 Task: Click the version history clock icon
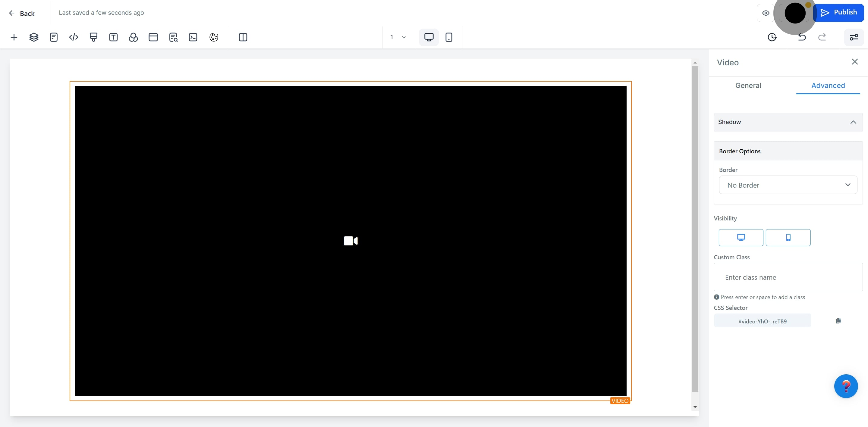click(772, 37)
